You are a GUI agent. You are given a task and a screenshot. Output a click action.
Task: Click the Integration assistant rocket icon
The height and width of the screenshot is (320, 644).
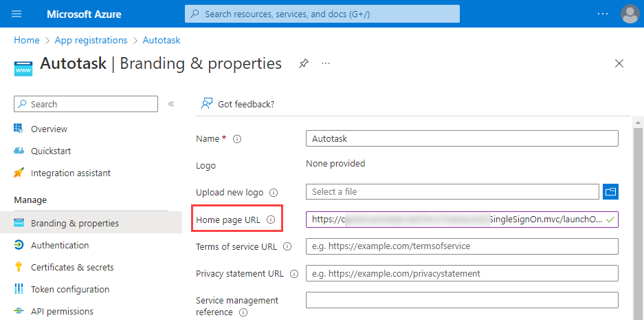(19, 173)
